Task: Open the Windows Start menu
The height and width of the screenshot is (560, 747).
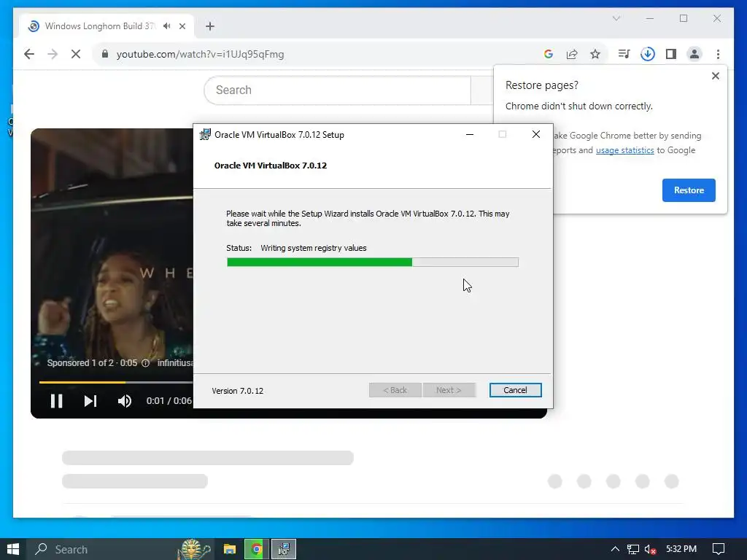Action: pyautogui.click(x=13, y=549)
